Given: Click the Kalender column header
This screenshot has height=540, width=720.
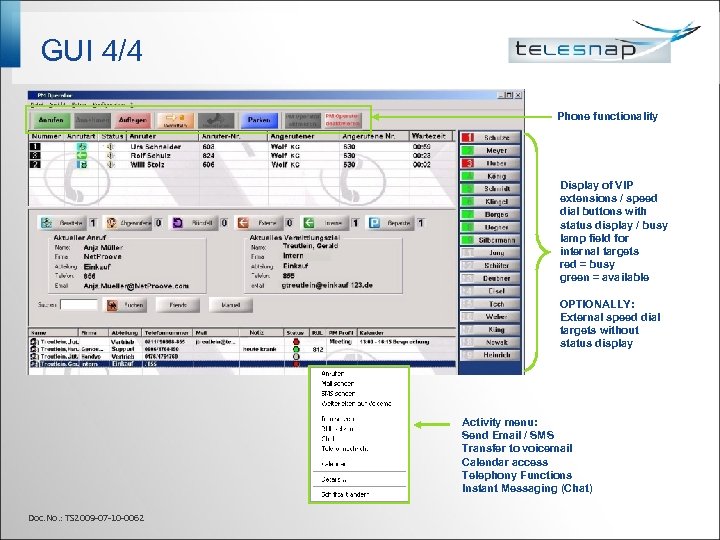Looking at the screenshot, I should coord(406,332).
